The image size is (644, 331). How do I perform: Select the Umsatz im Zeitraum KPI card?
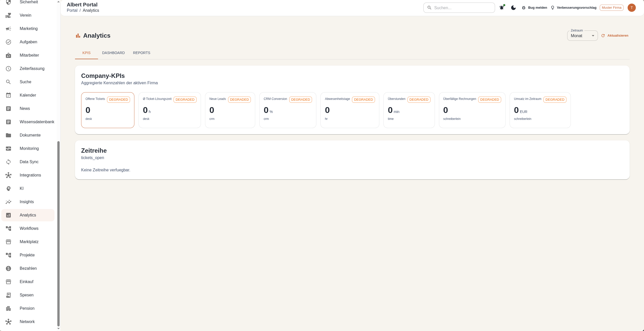click(x=540, y=110)
